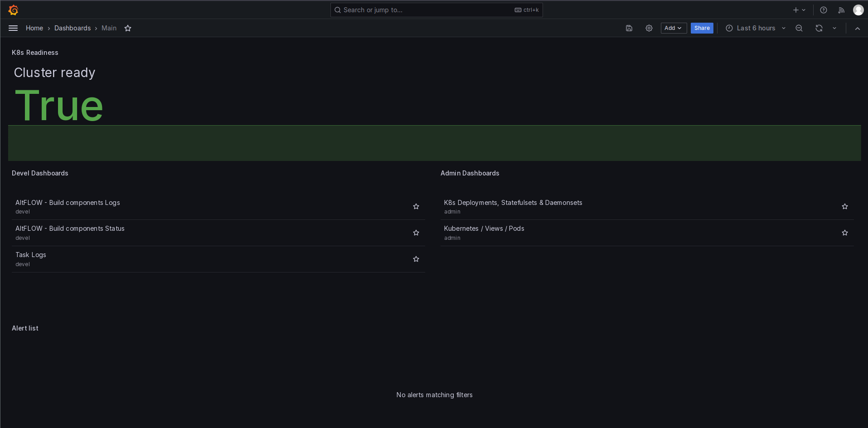The image size is (868, 428).
Task: Click the Grafana logo icon
Action: [x=13, y=10]
